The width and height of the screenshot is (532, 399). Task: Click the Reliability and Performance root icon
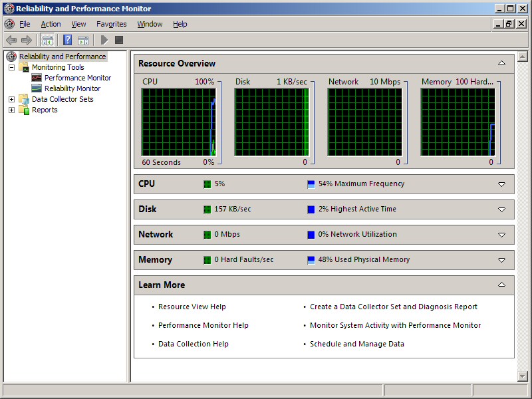tap(11, 57)
